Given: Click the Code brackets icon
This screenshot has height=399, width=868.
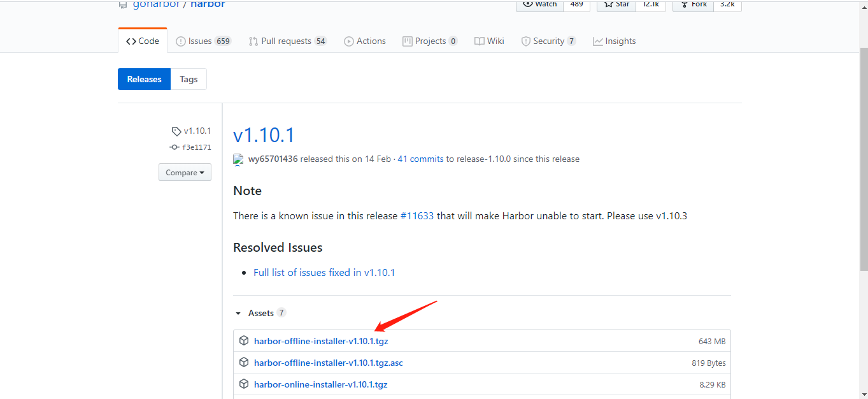Looking at the screenshot, I should pyautogui.click(x=131, y=41).
